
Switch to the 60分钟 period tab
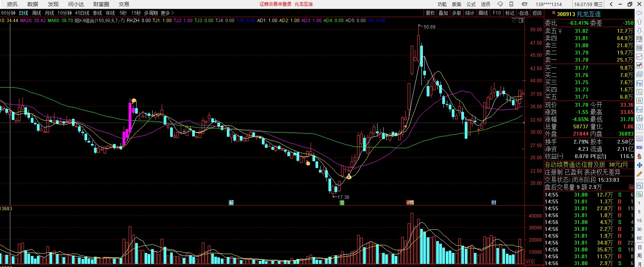pyautogui.click(x=8, y=13)
